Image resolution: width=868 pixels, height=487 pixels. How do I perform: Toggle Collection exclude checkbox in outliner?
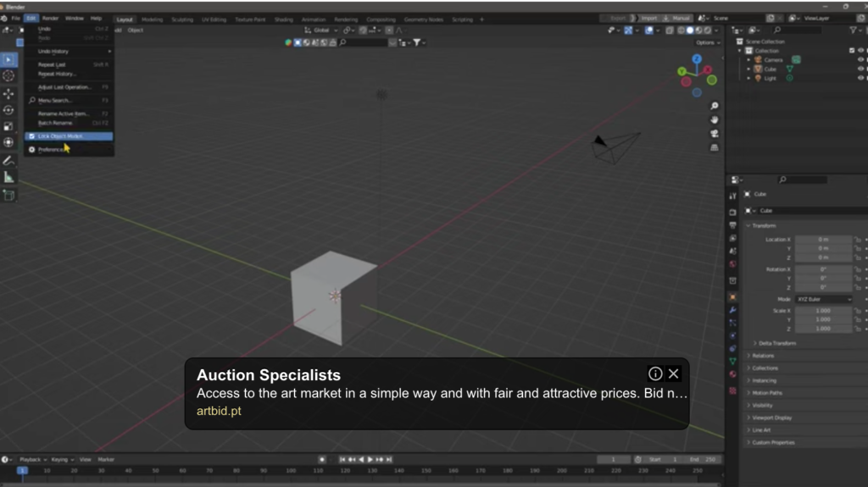[x=852, y=50]
